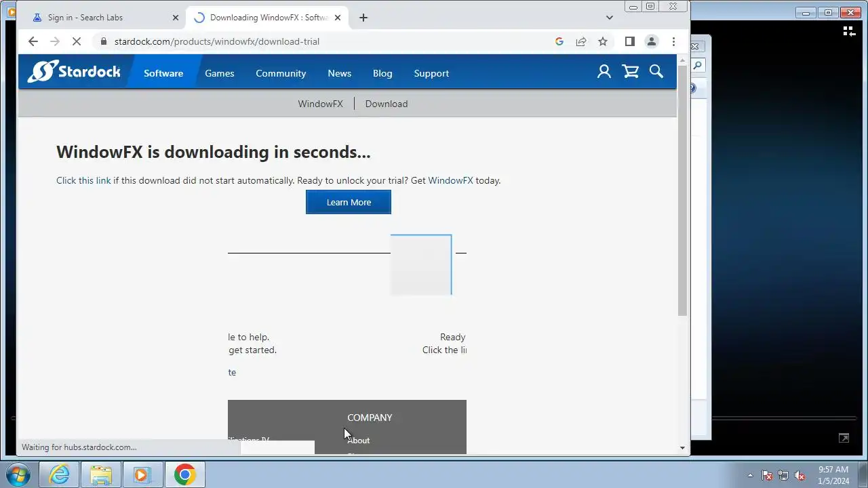This screenshot has width=868, height=488.
Task: Click the About link in the footer
Action: click(358, 441)
